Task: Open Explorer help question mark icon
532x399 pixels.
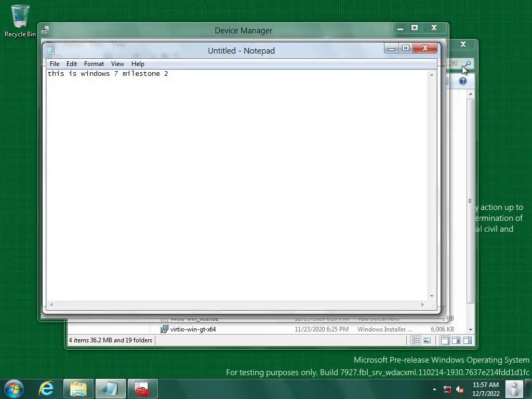Action: tap(463, 81)
